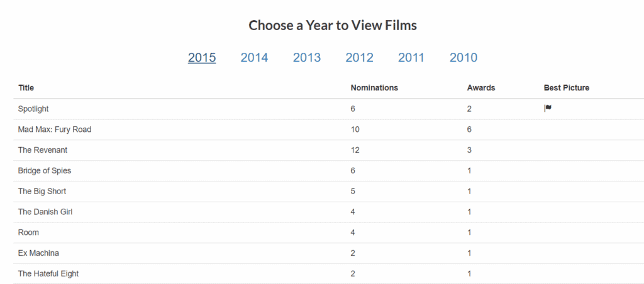The width and height of the screenshot is (644, 284).
Task: Select the Spotlight film title
Action: (x=33, y=109)
